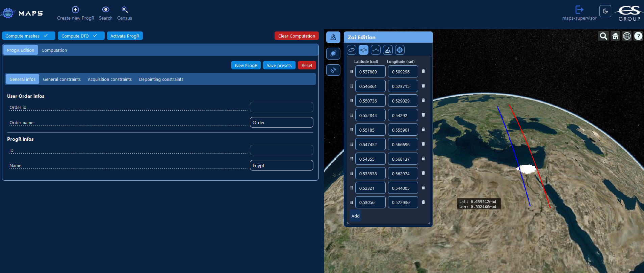Click the MAPS gear globe logo

pos(8,13)
